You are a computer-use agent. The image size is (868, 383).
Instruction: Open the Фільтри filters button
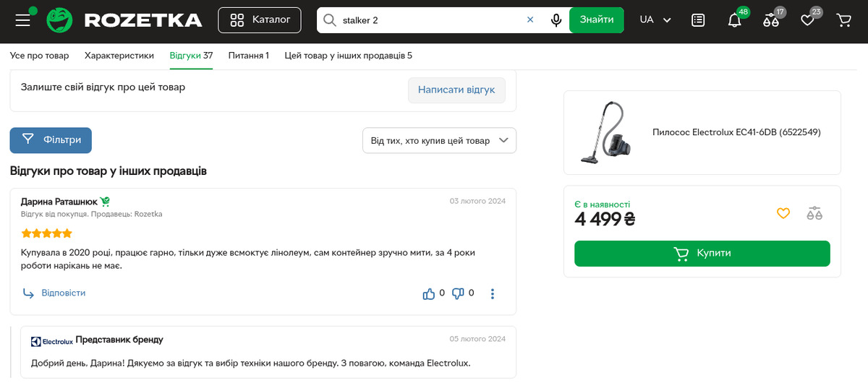click(51, 140)
